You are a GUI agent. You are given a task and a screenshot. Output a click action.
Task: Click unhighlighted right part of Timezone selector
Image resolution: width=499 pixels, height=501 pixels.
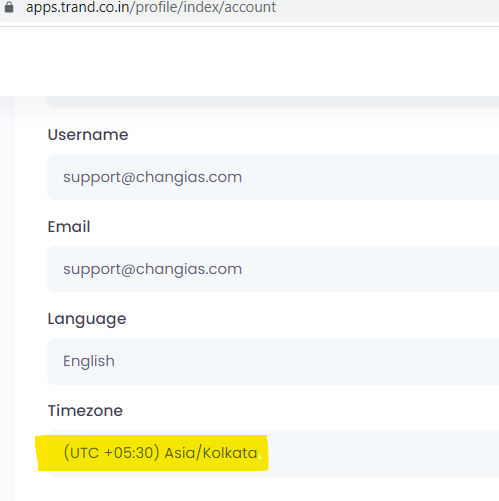click(x=383, y=453)
